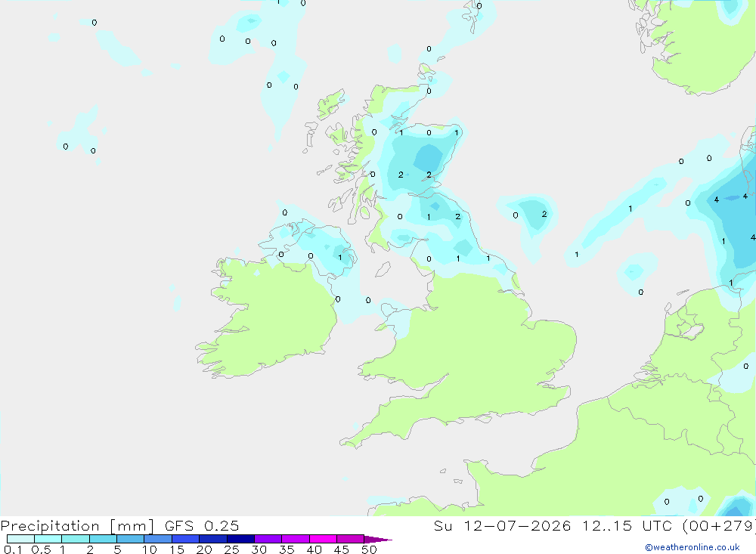Click the legend label '0.1'
The width and height of the screenshot is (756, 554).
click(x=13, y=549)
